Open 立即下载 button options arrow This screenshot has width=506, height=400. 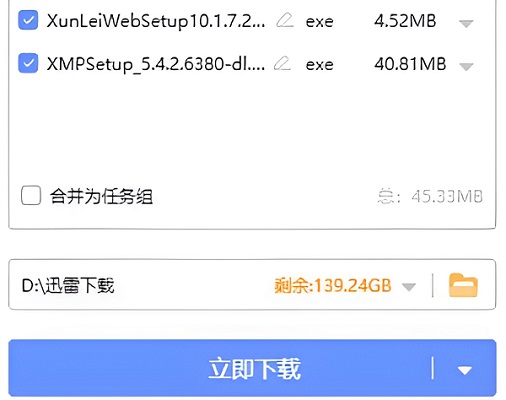465,370
